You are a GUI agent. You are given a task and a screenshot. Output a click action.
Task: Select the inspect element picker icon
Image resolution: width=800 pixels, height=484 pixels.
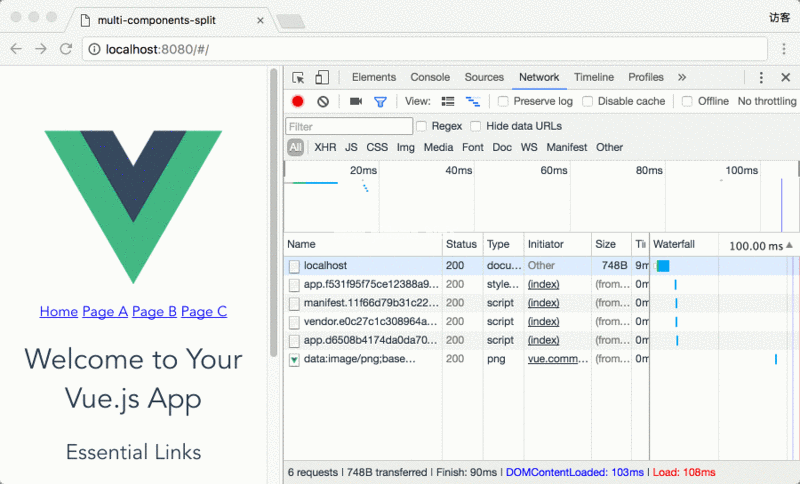(298, 78)
